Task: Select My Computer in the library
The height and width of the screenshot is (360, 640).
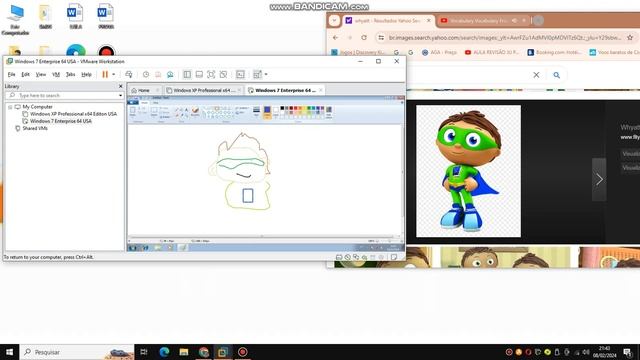Action: click(x=37, y=107)
